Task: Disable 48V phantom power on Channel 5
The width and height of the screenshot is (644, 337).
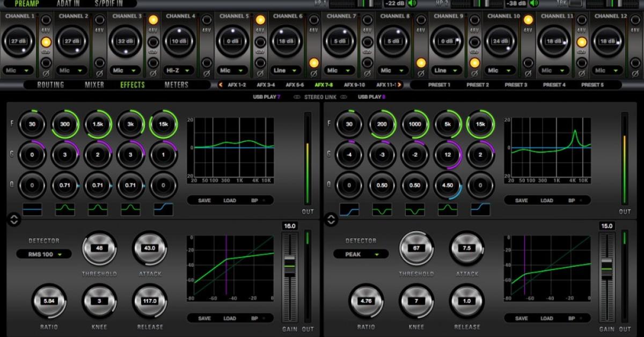Action: click(x=260, y=20)
